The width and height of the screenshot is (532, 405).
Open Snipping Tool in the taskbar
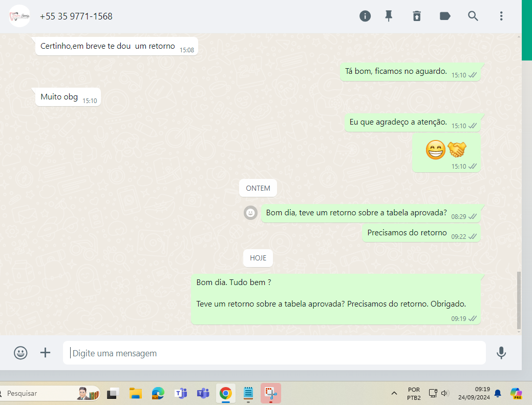click(271, 393)
